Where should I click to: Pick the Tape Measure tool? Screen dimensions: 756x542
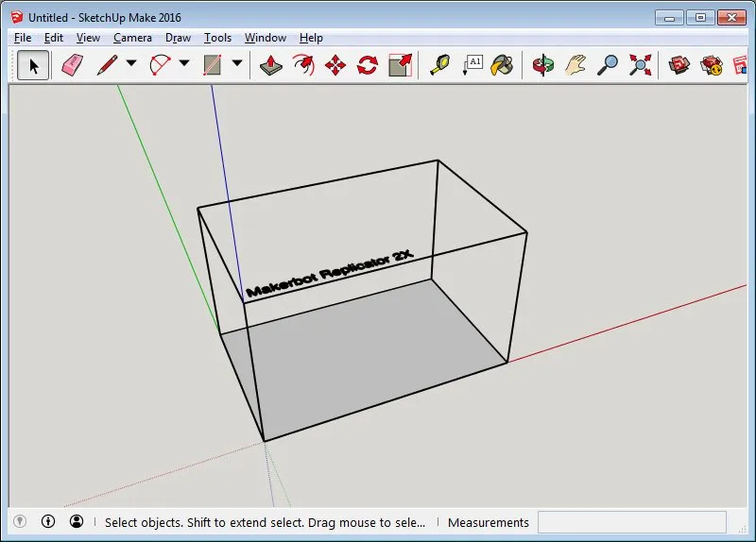click(440, 65)
